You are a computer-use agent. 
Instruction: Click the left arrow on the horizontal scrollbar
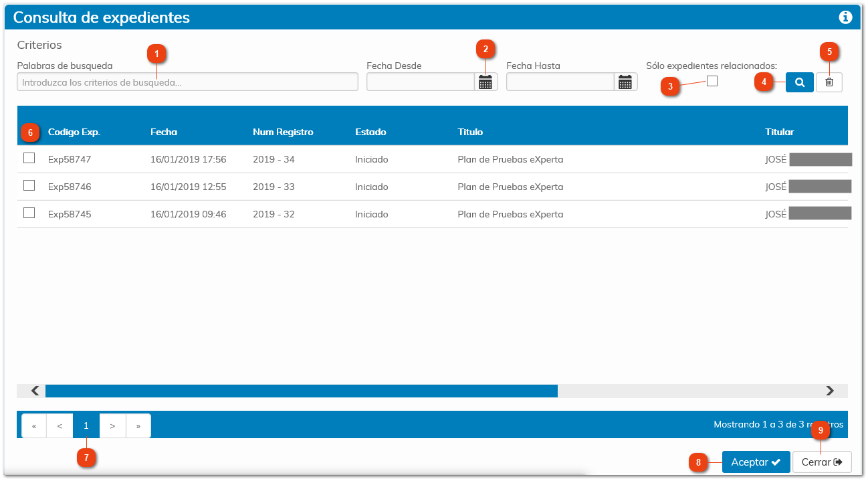33,391
